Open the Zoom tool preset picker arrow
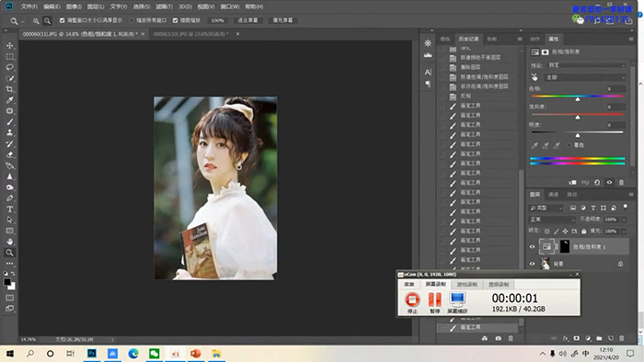The height and width of the screenshot is (362, 644). point(23,21)
